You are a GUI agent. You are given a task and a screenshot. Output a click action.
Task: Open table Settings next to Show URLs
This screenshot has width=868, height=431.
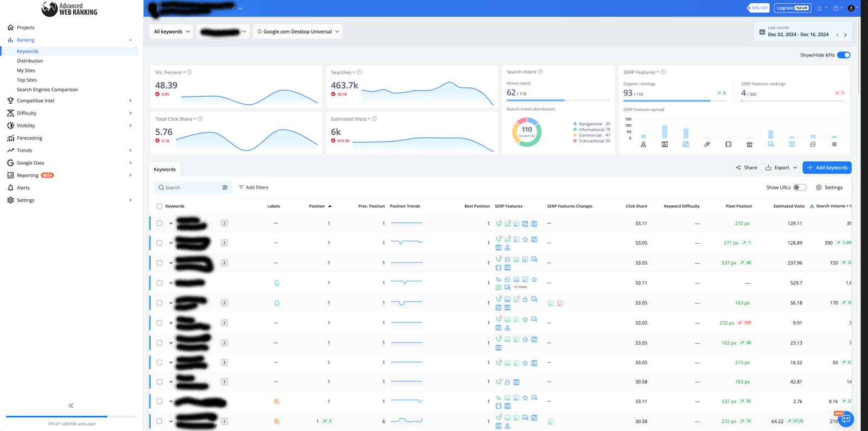click(829, 187)
